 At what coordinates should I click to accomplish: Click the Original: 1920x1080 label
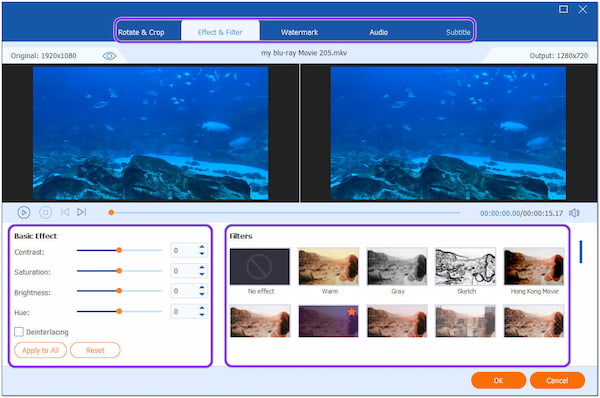pyautogui.click(x=43, y=56)
